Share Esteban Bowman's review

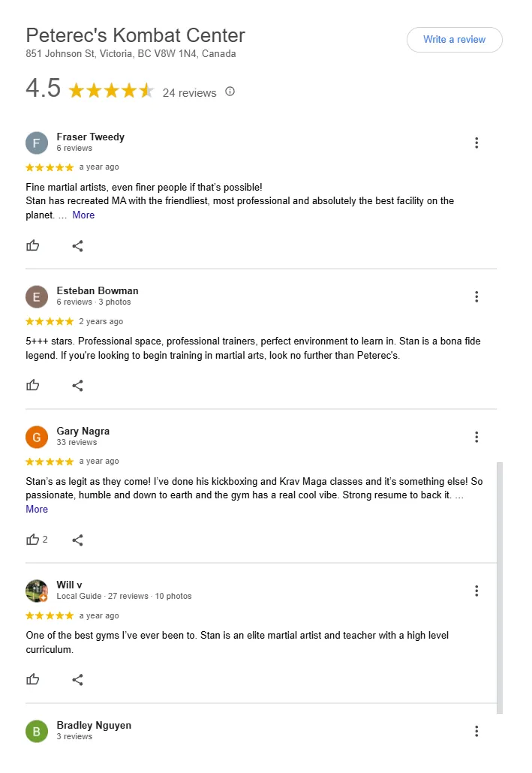click(x=77, y=385)
